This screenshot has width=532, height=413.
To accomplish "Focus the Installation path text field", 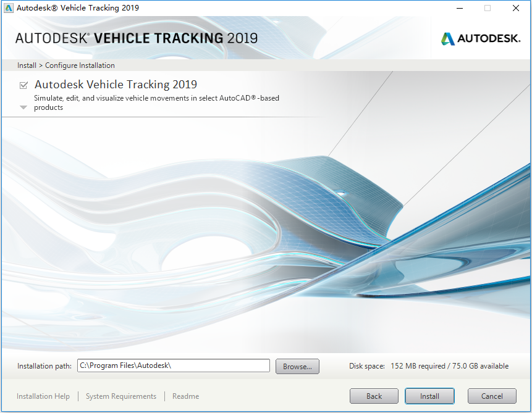I will pyautogui.click(x=174, y=365).
